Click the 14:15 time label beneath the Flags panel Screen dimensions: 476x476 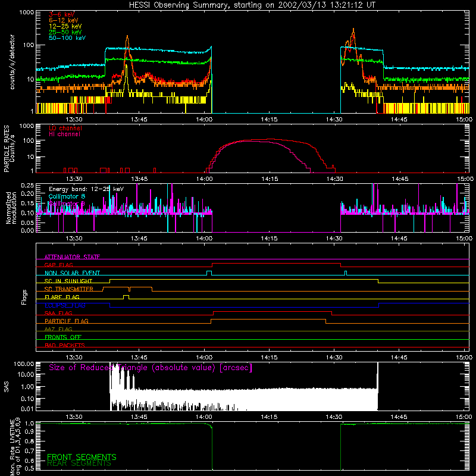(270, 357)
